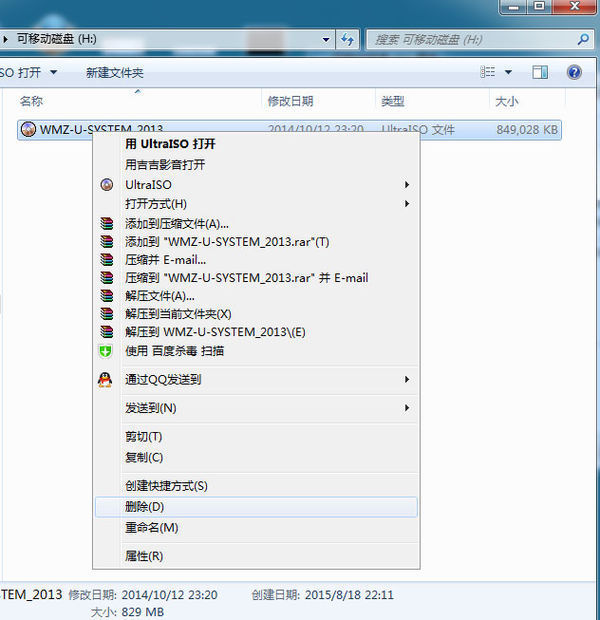
Task: Click the green Baidu antivirus shield icon
Action: click(106, 351)
